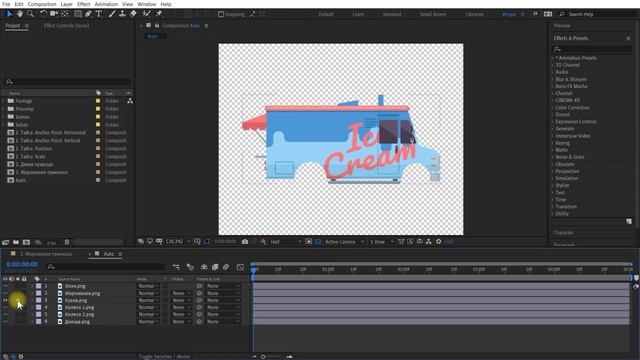This screenshot has width=640, height=360.
Task: Toggle visibility eye of Колесо 2.png layer
Action: tap(5, 314)
